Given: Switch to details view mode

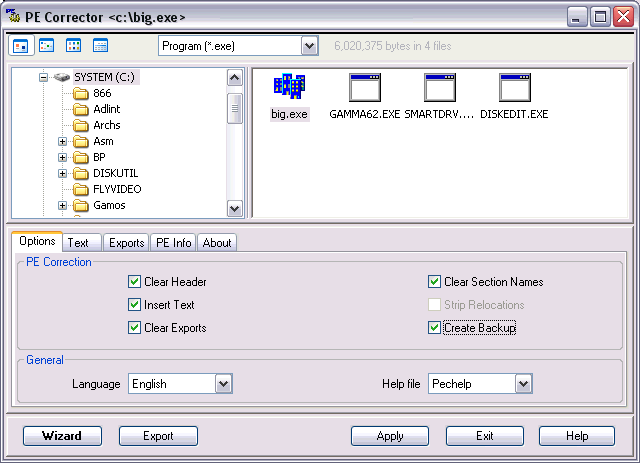Looking at the screenshot, I should point(100,45).
